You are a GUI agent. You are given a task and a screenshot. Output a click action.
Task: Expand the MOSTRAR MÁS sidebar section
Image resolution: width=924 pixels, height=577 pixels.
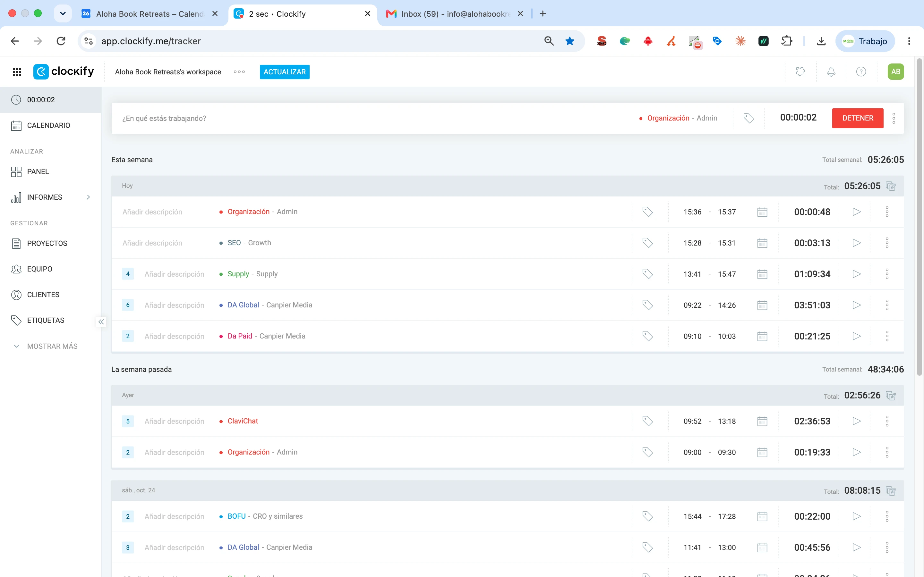[x=46, y=346]
